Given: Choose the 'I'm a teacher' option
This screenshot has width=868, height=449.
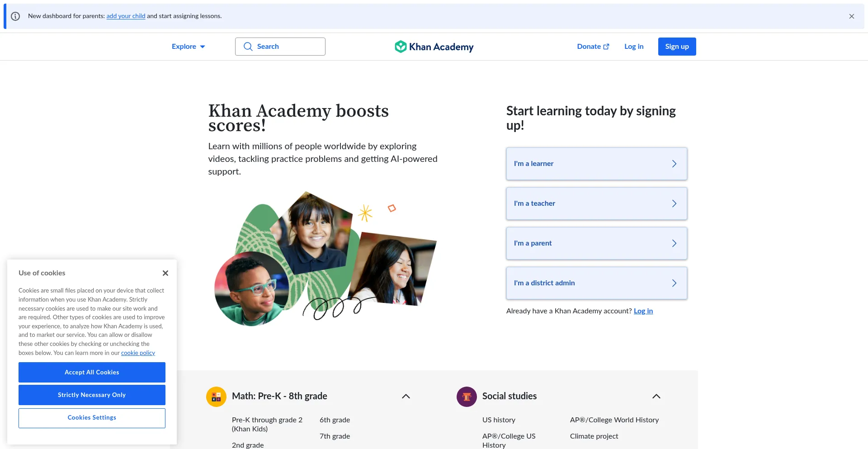Looking at the screenshot, I should click(x=596, y=203).
